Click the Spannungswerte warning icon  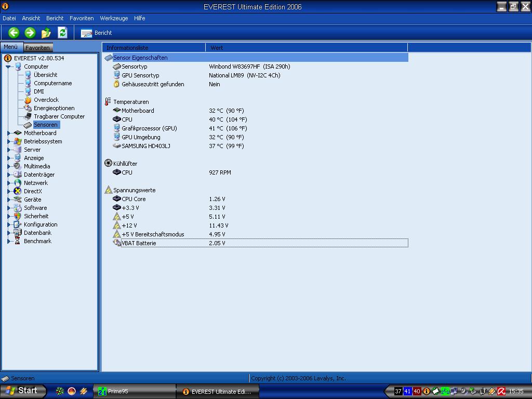[x=108, y=190]
